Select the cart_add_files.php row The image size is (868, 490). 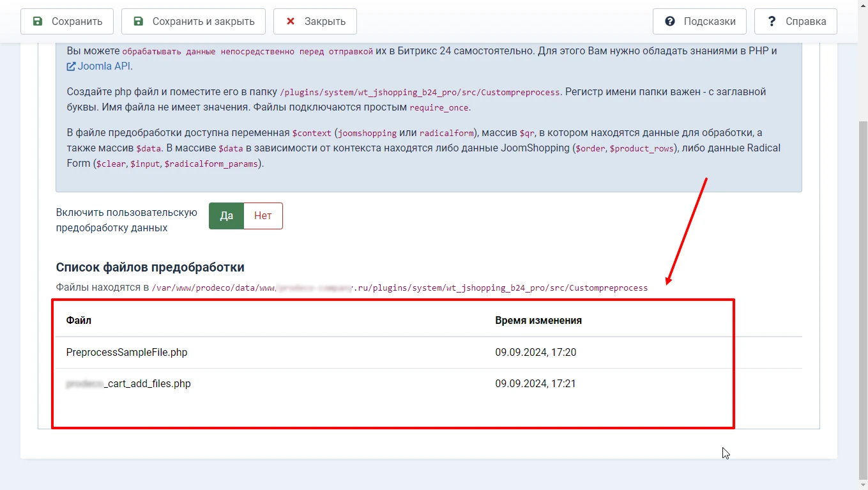tap(129, 384)
